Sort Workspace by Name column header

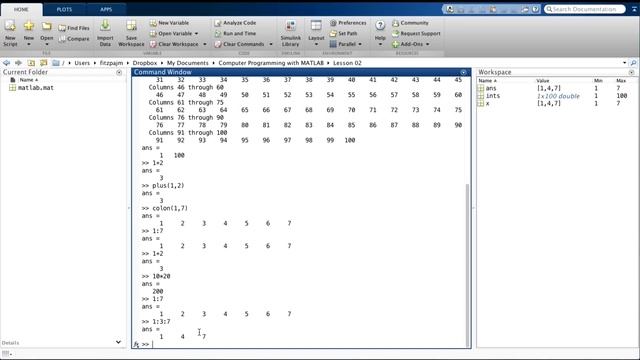click(488, 81)
